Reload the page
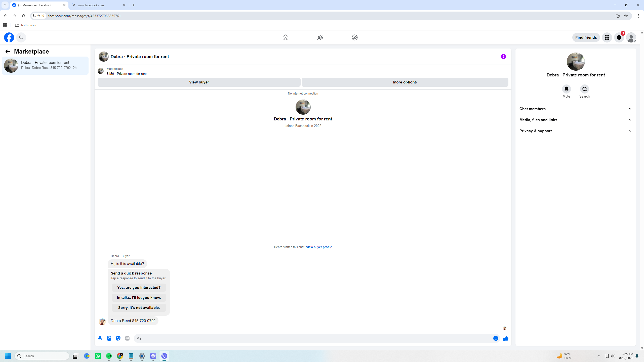 [24, 16]
